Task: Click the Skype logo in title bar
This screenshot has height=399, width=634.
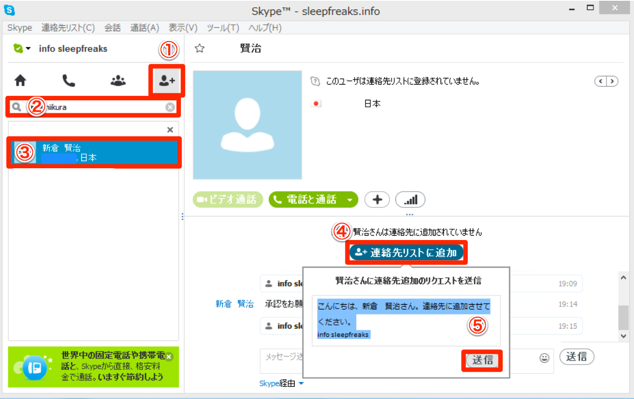Action: click(x=9, y=10)
